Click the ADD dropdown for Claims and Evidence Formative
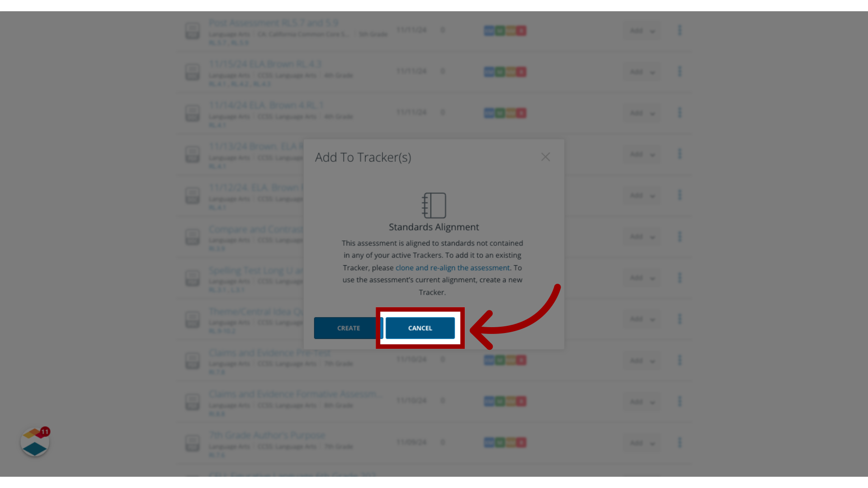Viewport: 868px width, 488px height. coord(641,400)
